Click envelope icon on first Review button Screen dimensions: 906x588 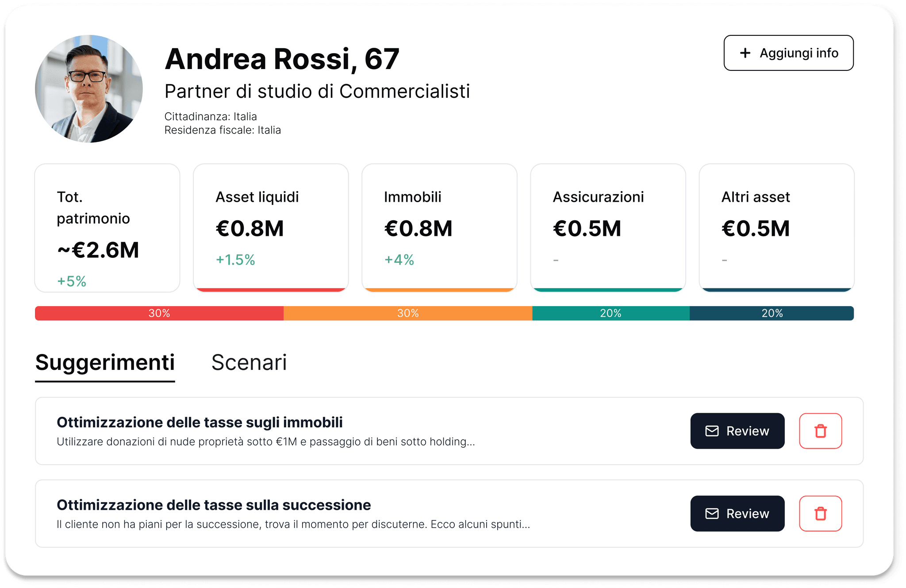click(712, 431)
